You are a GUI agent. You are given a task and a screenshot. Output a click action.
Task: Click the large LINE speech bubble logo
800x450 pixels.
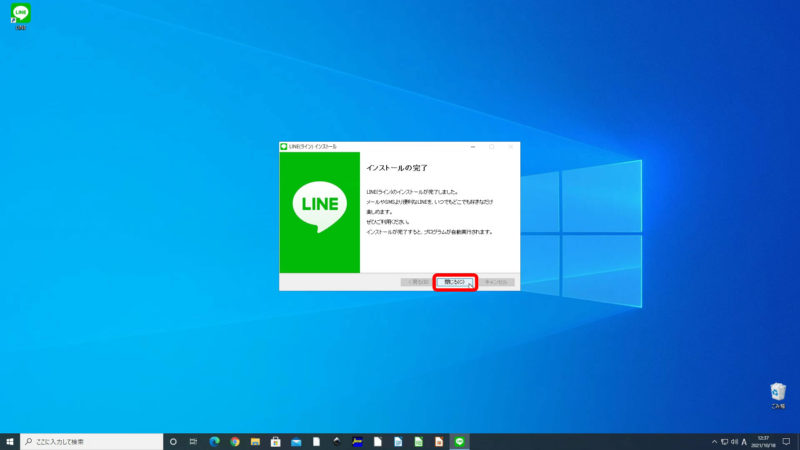(320, 206)
